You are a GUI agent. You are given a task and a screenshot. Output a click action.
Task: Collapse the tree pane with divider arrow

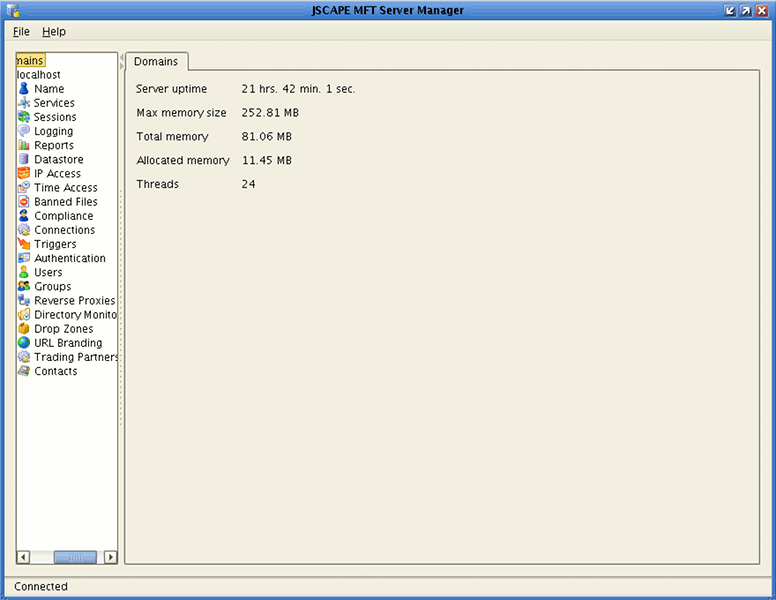click(x=121, y=57)
